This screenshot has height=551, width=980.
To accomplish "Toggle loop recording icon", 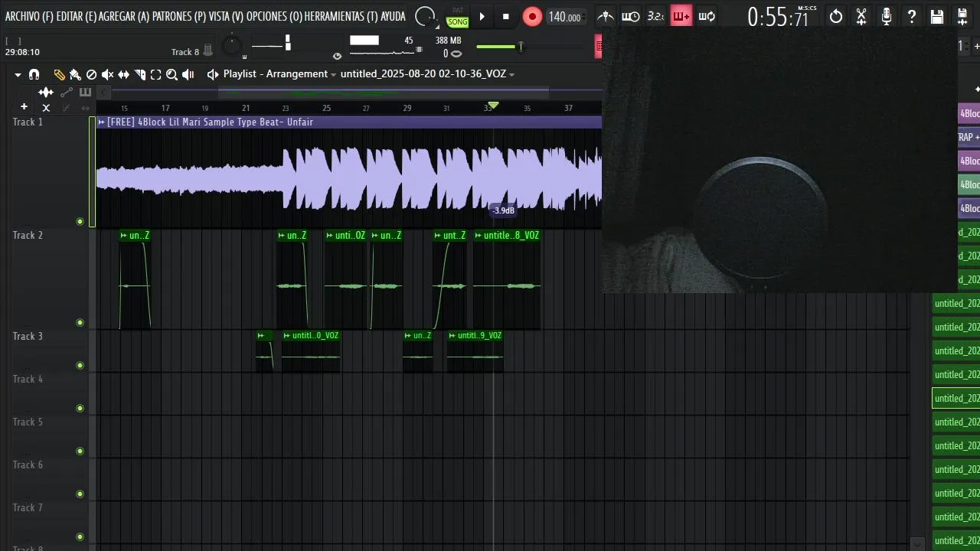I will tap(707, 16).
